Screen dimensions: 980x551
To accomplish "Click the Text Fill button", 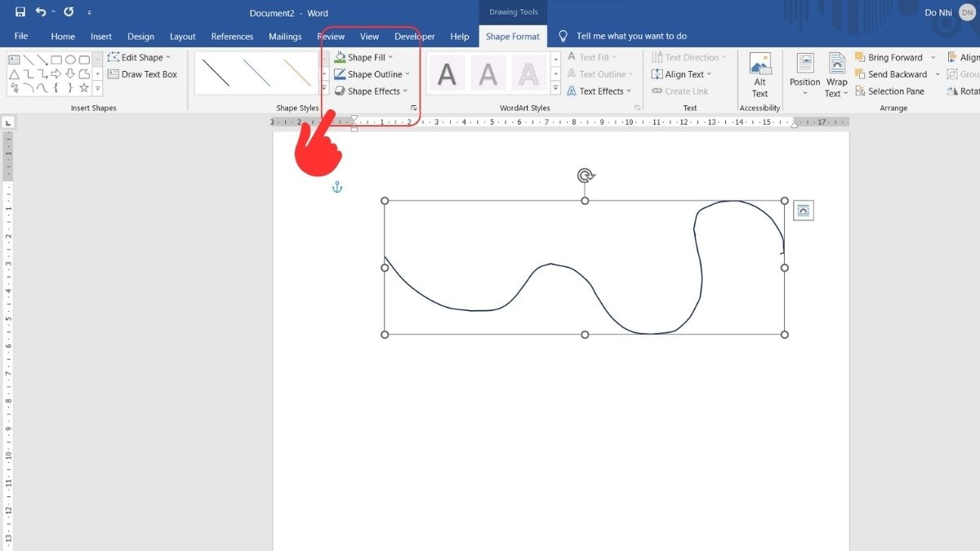I will 592,57.
